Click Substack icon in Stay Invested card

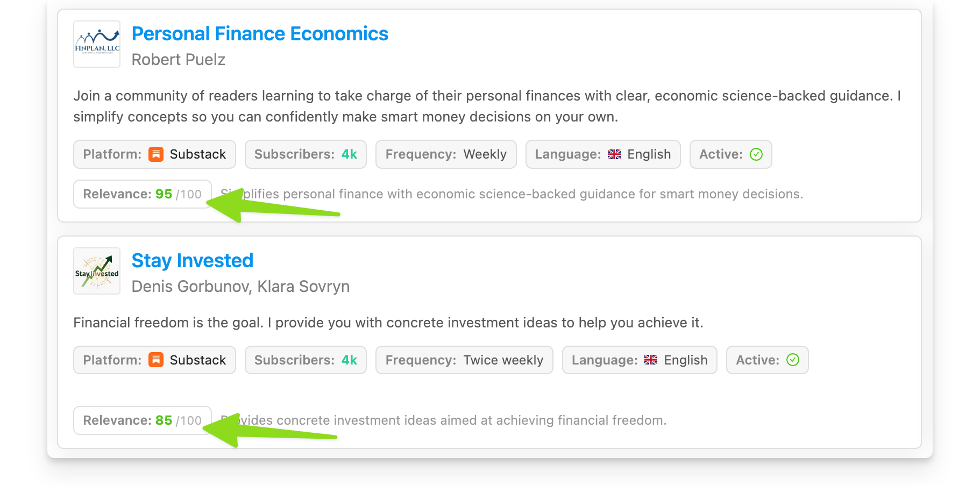156,360
